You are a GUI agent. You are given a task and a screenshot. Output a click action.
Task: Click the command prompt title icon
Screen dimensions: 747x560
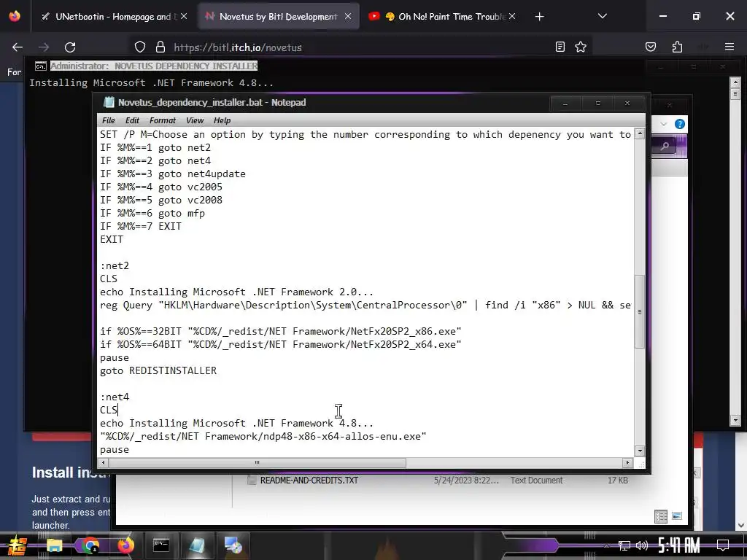pyautogui.click(x=41, y=66)
